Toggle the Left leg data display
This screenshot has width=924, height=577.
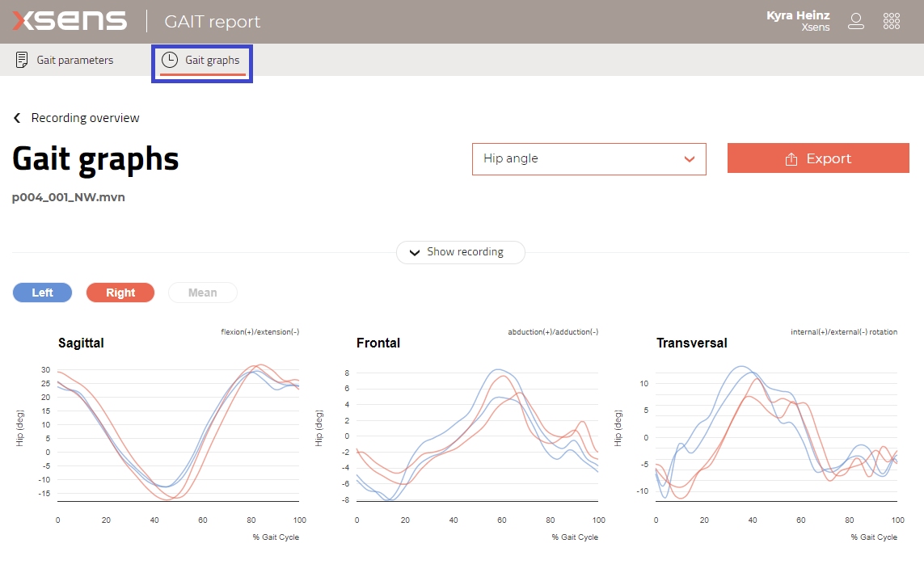pos(42,292)
